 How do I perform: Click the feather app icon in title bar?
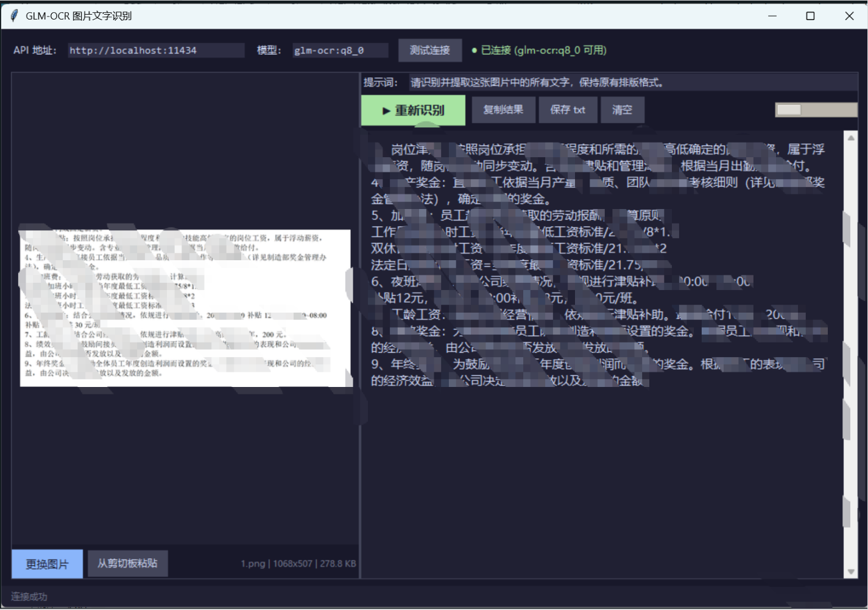click(15, 16)
